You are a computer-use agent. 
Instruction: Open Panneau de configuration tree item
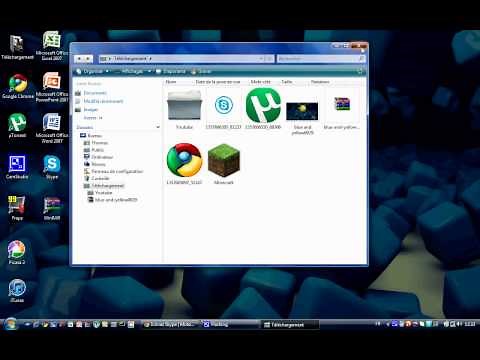pos(113,171)
